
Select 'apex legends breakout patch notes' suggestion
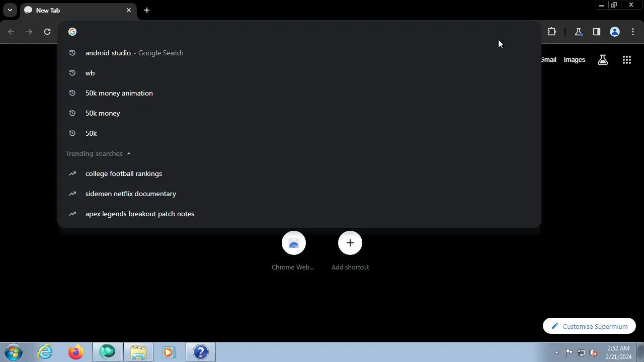(x=299, y=214)
